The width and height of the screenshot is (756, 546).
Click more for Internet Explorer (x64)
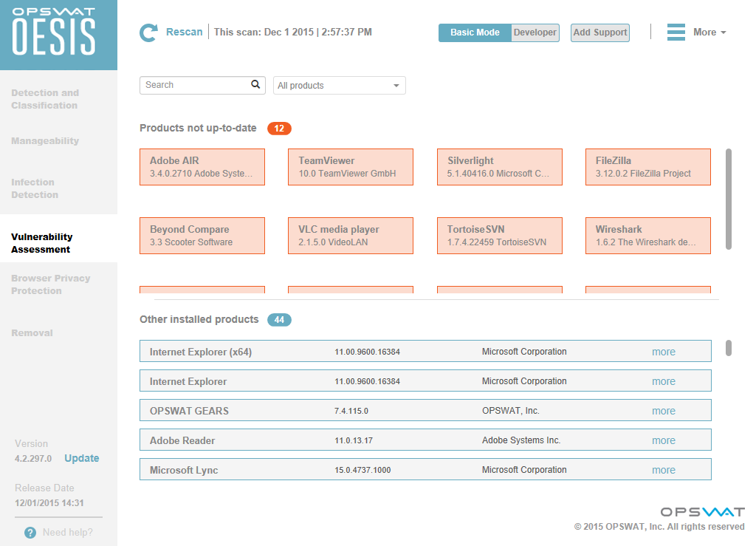coord(664,352)
